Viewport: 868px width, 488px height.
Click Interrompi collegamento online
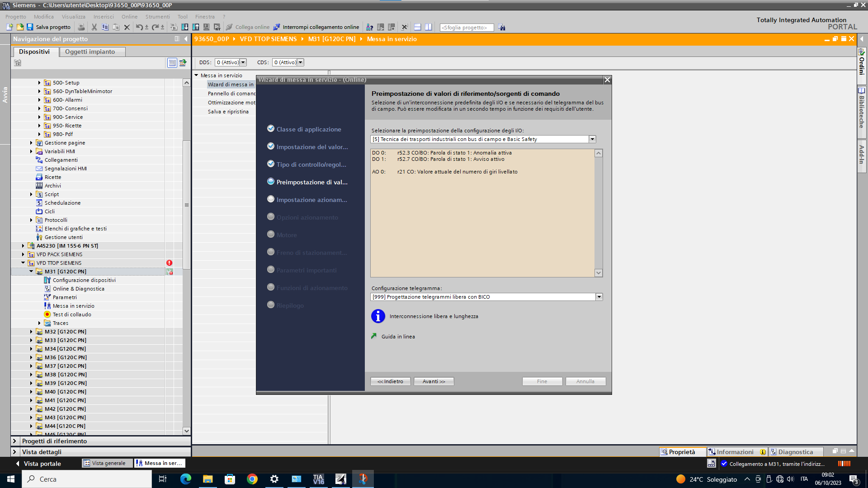(x=316, y=27)
